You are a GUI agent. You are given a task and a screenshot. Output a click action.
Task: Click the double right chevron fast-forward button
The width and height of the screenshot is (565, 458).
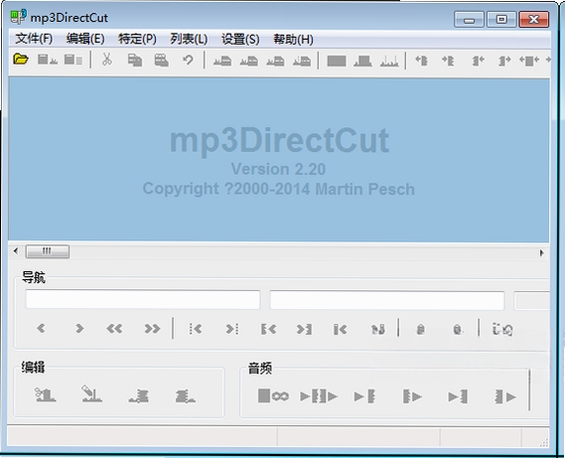click(152, 328)
